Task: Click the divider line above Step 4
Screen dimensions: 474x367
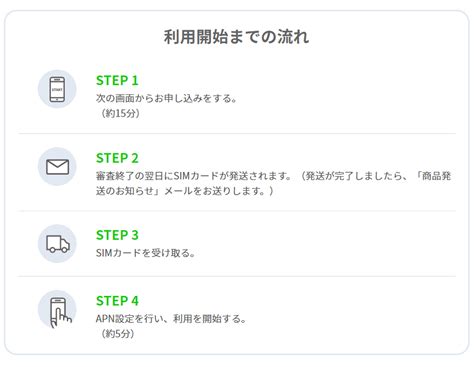Action: coord(237,276)
